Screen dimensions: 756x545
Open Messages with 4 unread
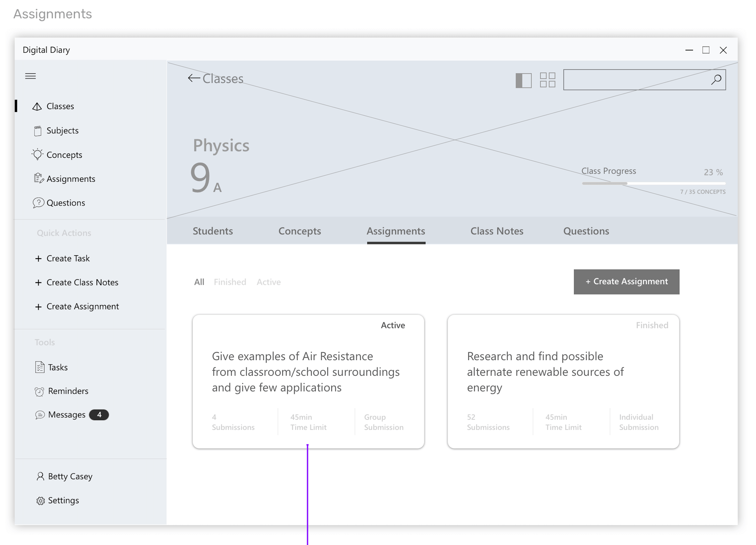67,415
